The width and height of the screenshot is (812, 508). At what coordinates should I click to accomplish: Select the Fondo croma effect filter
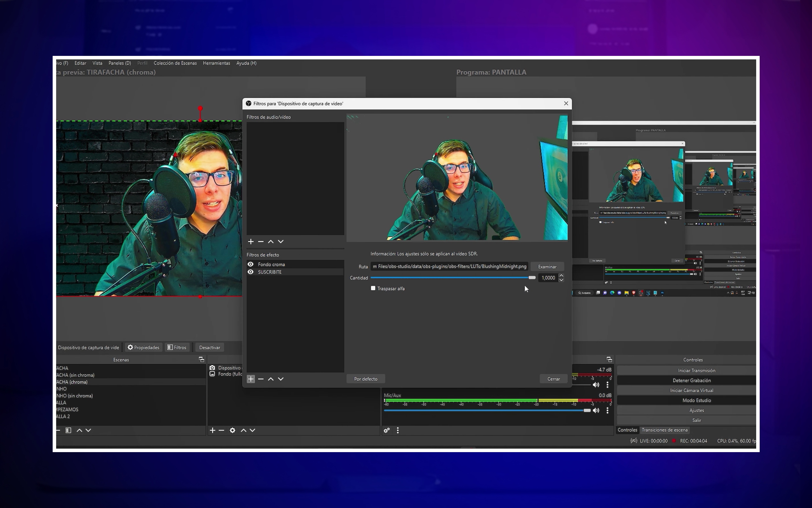pos(295,264)
